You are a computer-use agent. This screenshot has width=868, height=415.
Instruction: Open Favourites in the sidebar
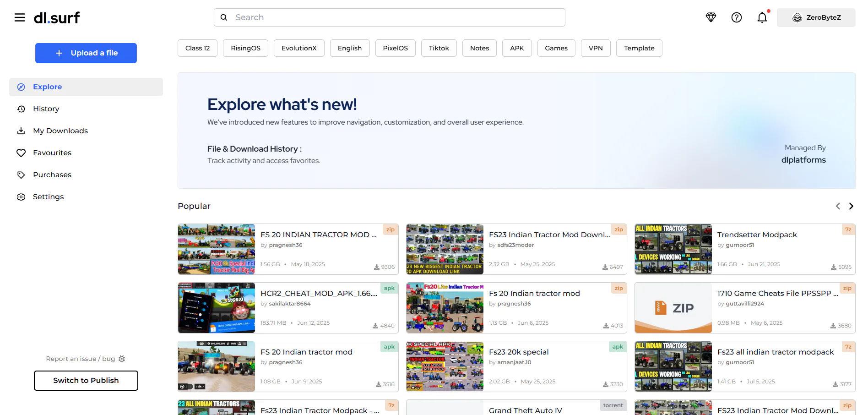pyautogui.click(x=52, y=153)
